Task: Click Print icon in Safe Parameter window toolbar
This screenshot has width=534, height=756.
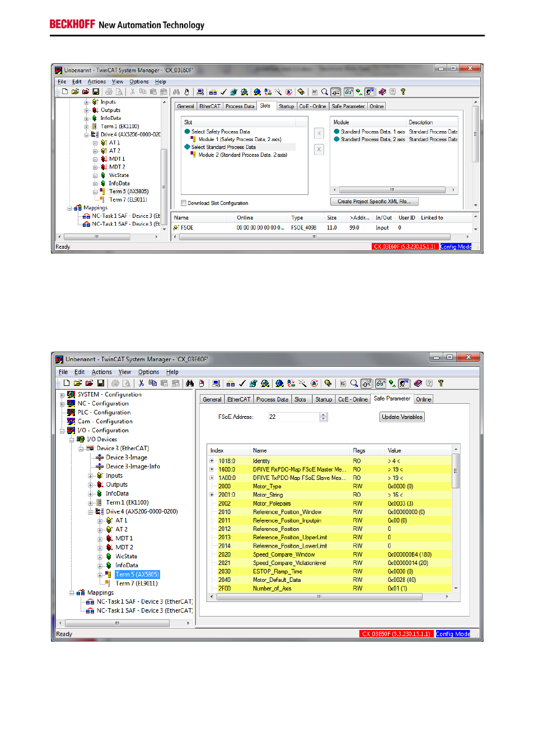Action: pyautogui.click(x=115, y=383)
